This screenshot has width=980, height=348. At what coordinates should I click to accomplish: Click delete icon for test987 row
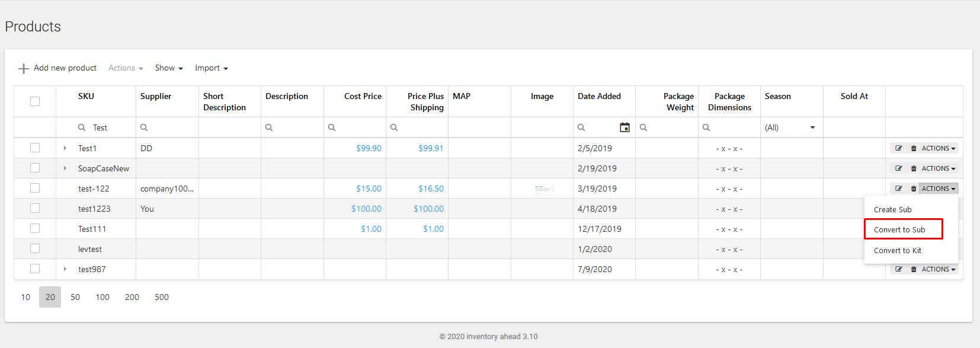pyautogui.click(x=914, y=269)
